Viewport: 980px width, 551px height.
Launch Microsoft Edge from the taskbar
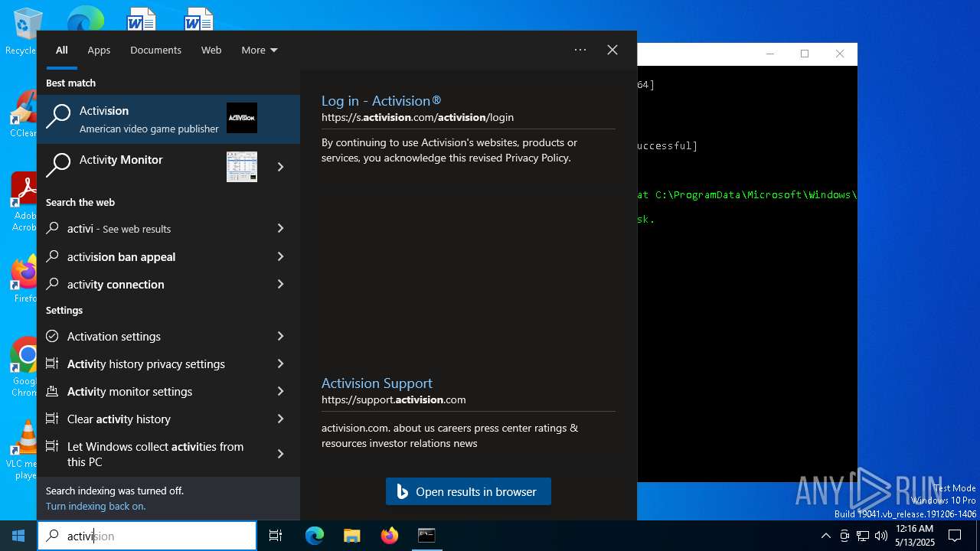pyautogui.click(x=315, y=536)
